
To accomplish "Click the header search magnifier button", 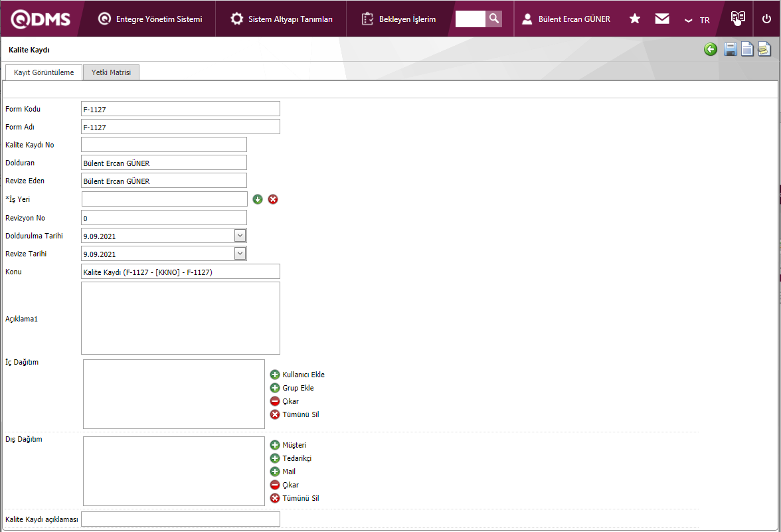I will pyautogui.click(x=493, y=19).
